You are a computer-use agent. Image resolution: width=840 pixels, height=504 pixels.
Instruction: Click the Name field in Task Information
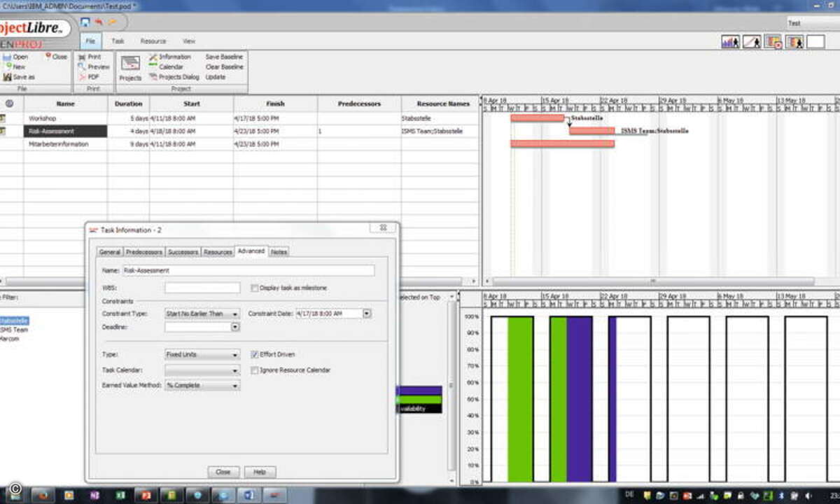pos(248,270)
